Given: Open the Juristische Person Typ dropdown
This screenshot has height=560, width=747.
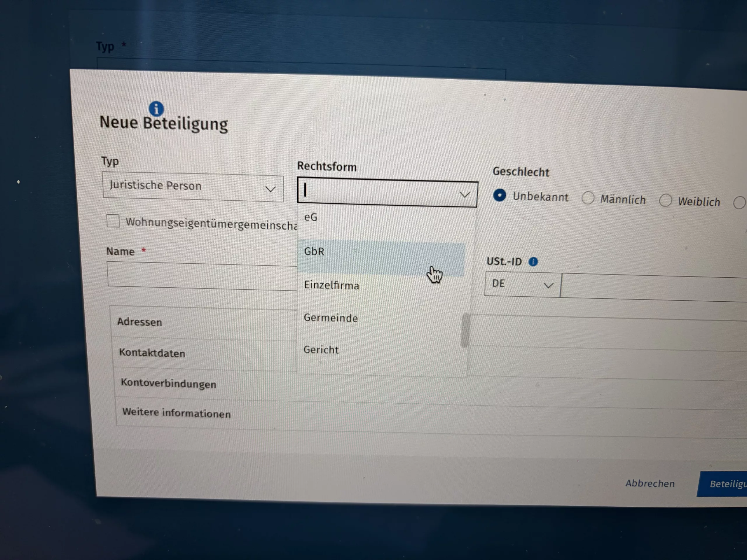Looking at the screenshot, I should coord(193,187).
